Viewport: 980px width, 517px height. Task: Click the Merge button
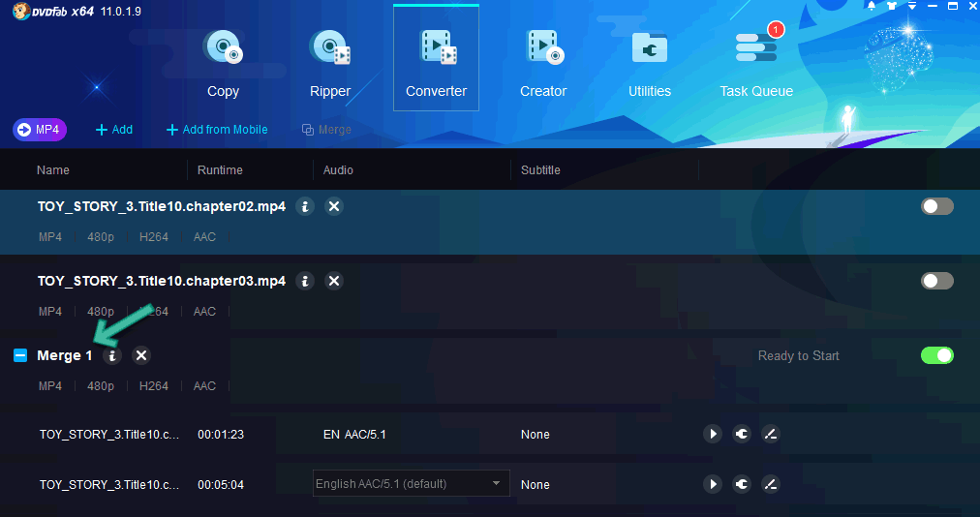pyautogui.click(x=327, y=130)
